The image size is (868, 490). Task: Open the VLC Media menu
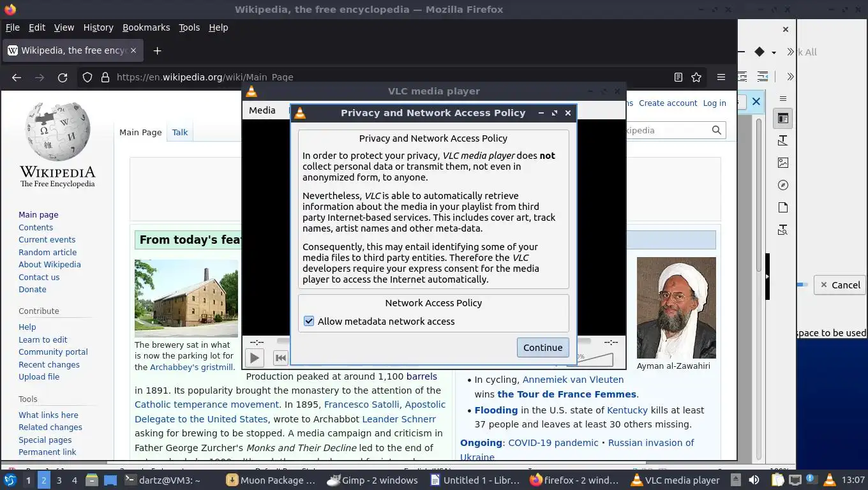point(262,110)
